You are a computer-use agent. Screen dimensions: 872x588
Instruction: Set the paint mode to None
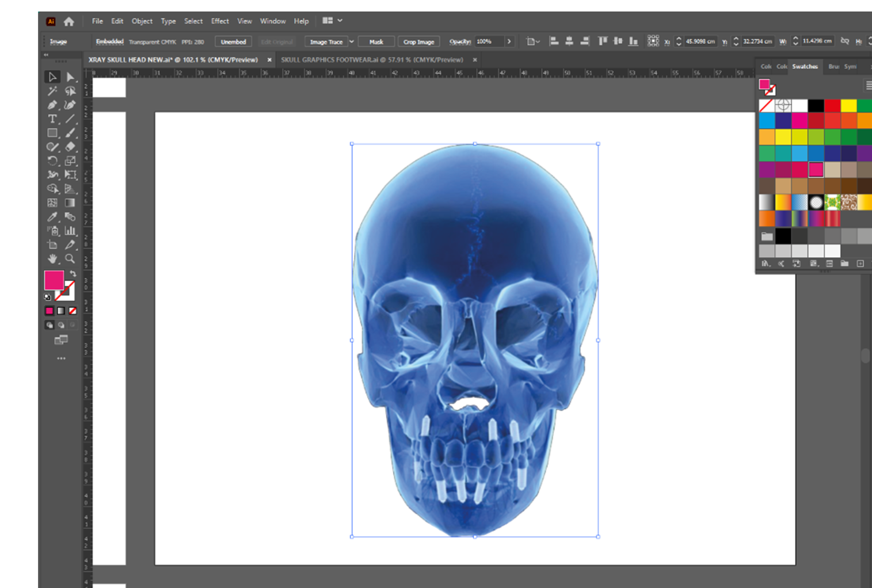coord(73,311)
